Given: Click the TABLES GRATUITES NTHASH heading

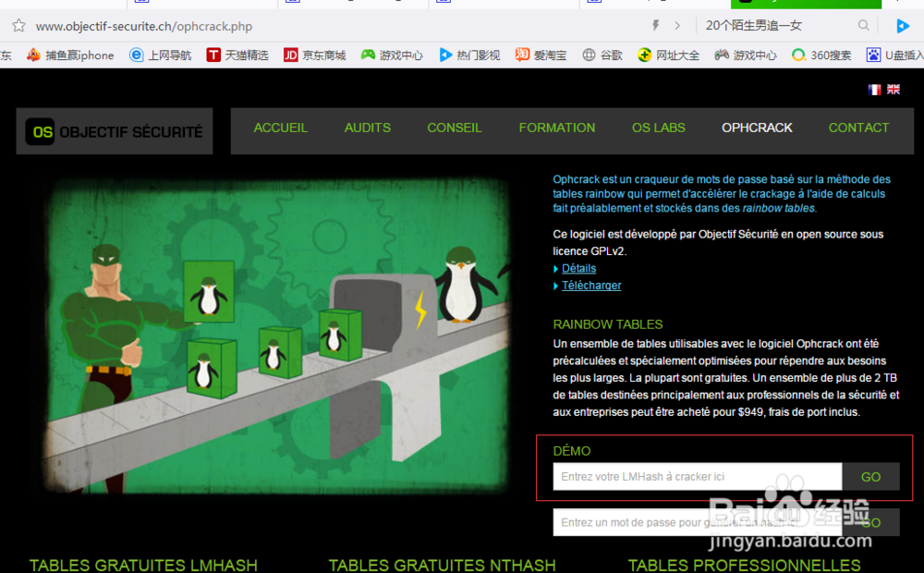Looking at the screenshot, I should coord(442,566).
